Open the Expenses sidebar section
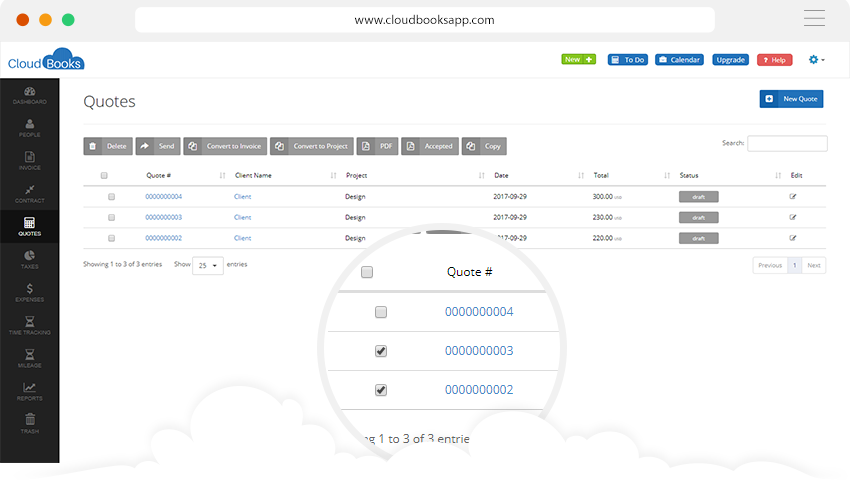This screenshot has height=480, width=850. [29, 293]
